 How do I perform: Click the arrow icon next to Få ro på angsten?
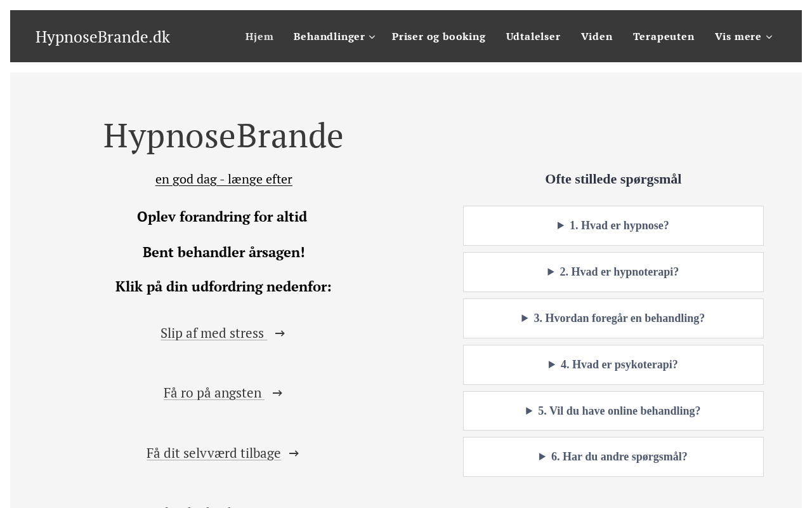(277, 393)
